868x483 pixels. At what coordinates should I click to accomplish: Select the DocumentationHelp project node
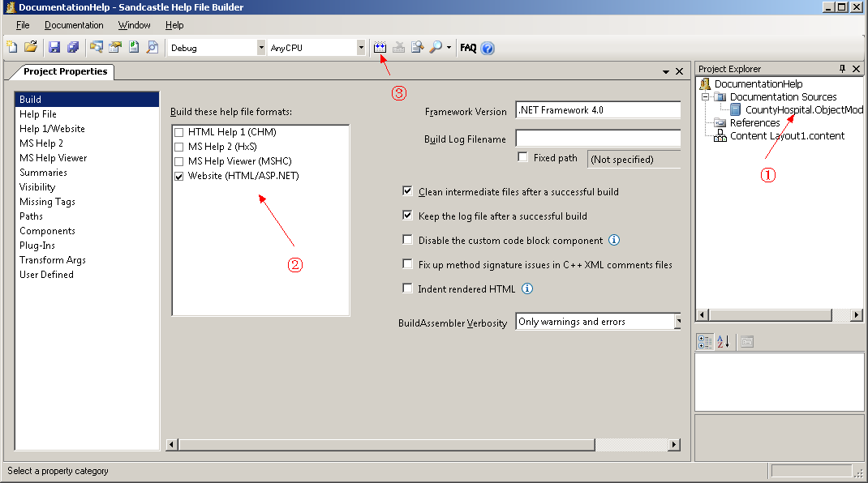[758, 84]
